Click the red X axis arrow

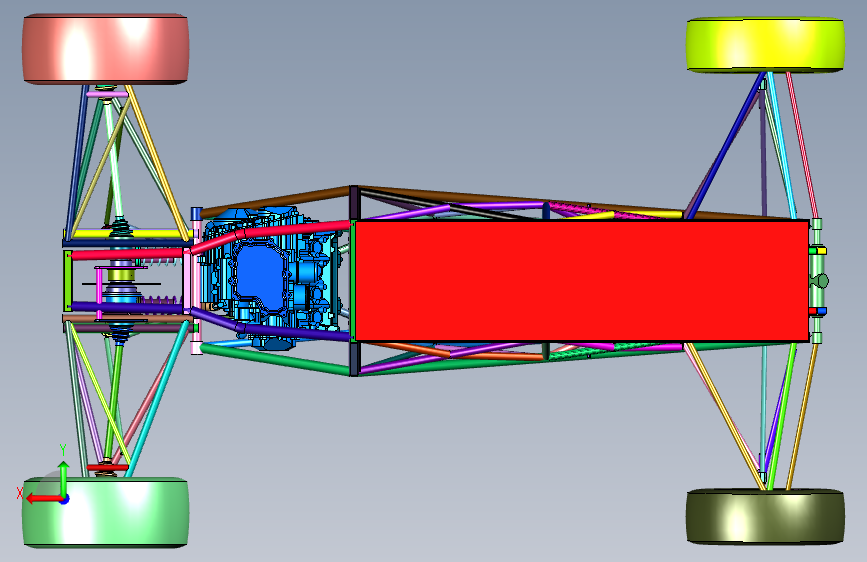43,499
